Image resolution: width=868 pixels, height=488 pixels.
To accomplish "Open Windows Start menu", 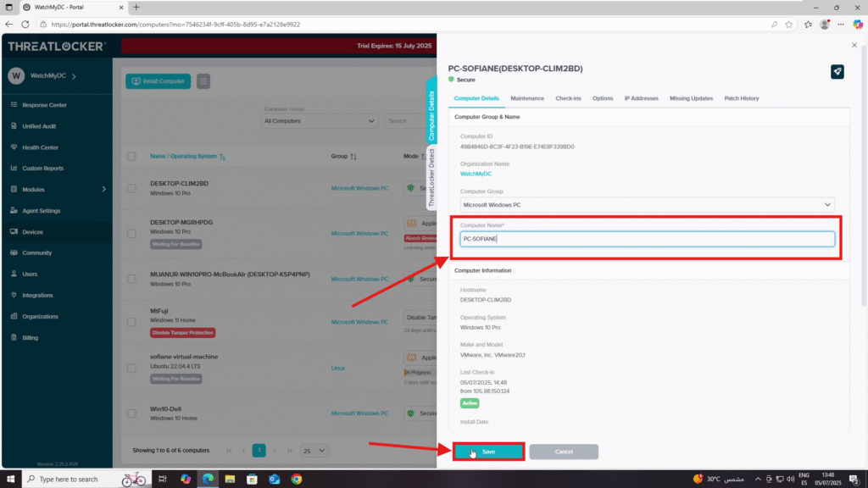I will point(10,480).
